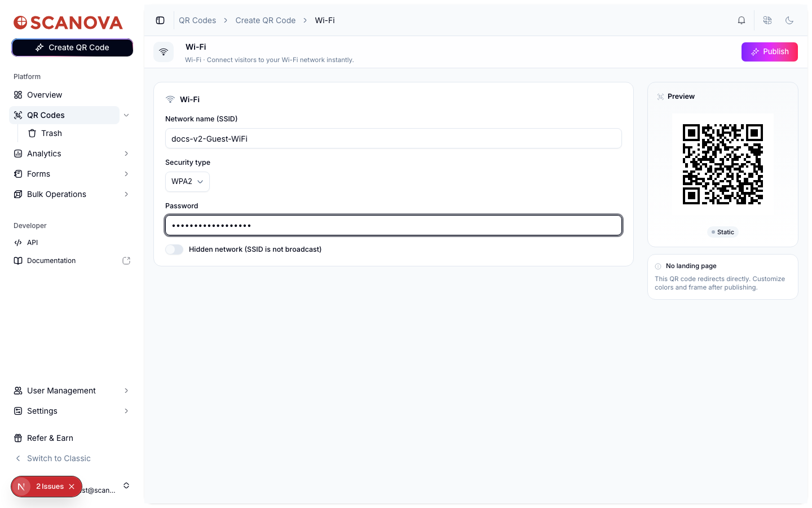Click the Settings icon in sidebar
Image resolution: width=812 pixels, height=508 pixels.
18,411
